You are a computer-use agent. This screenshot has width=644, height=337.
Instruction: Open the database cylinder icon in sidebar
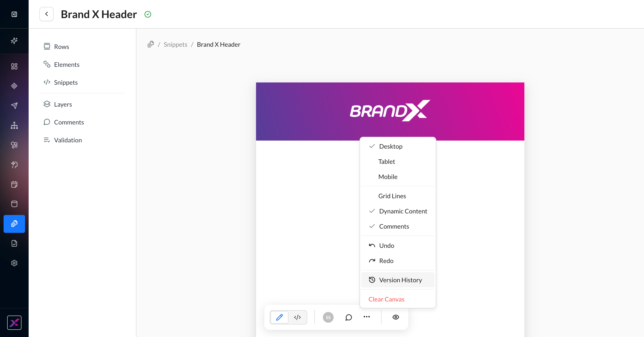[x=14, y=204]
